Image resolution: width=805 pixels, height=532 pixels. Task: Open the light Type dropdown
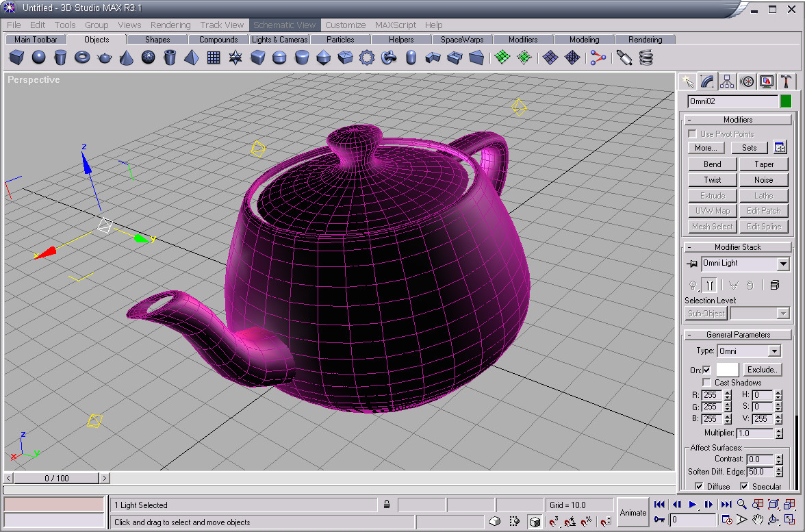click(775, 351)
